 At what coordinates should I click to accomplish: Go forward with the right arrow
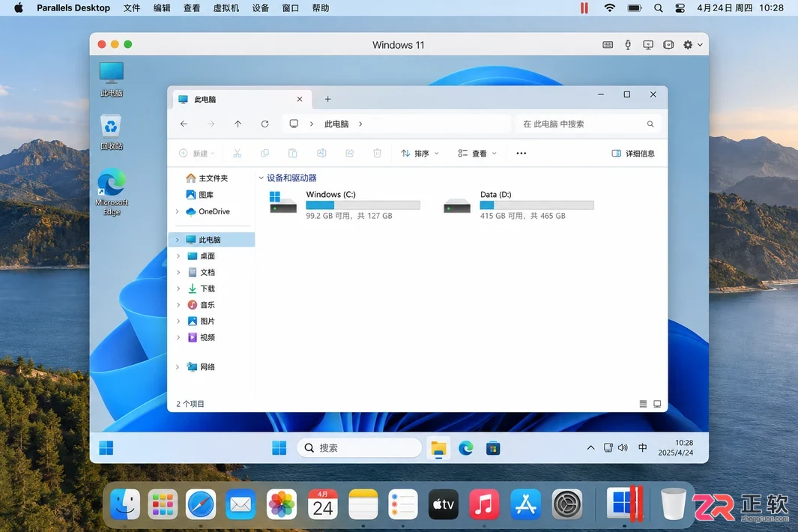click(x=211, y=124)
